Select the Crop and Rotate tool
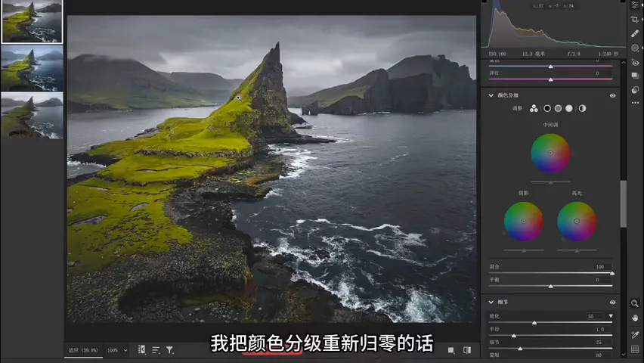 (635, 20)
